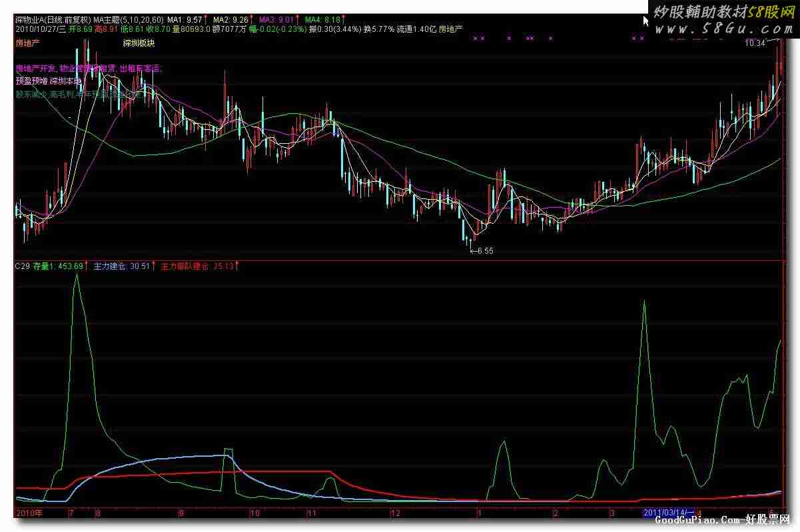Click the 10.34 high price marker
Screen dimensions: 800x532
pyautogui.click(x=755, y=43)
